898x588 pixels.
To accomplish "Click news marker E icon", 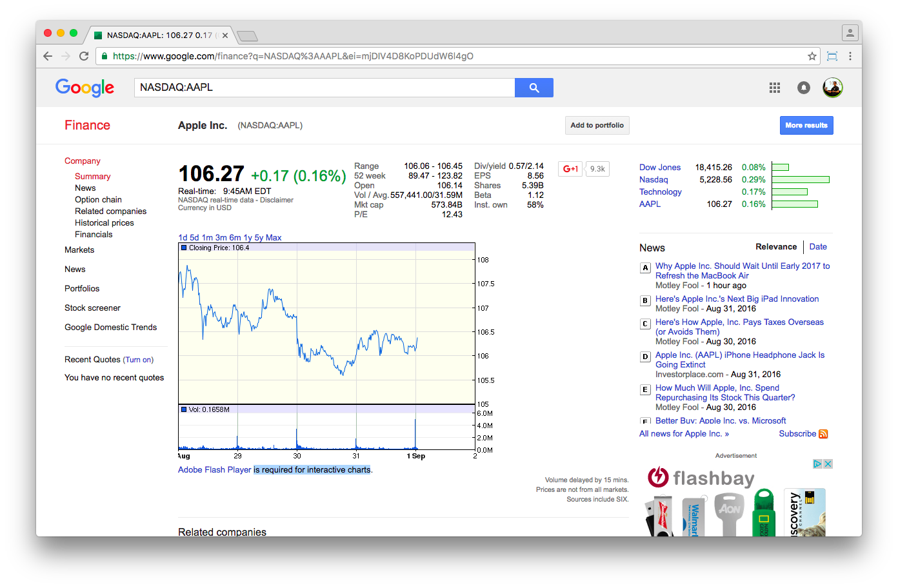I will [x=645, y=389].
